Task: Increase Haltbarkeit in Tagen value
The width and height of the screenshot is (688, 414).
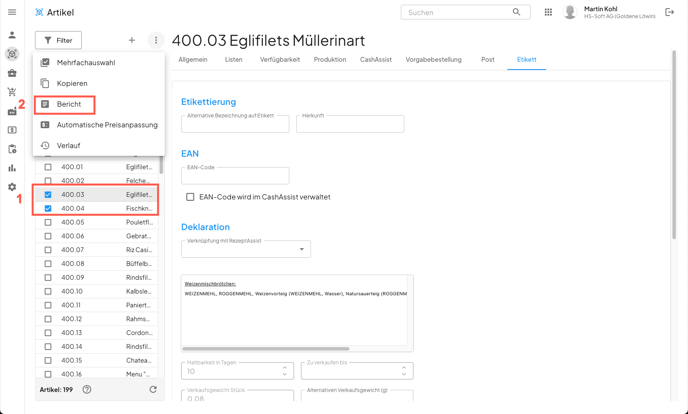Action: tap(285, 368)
